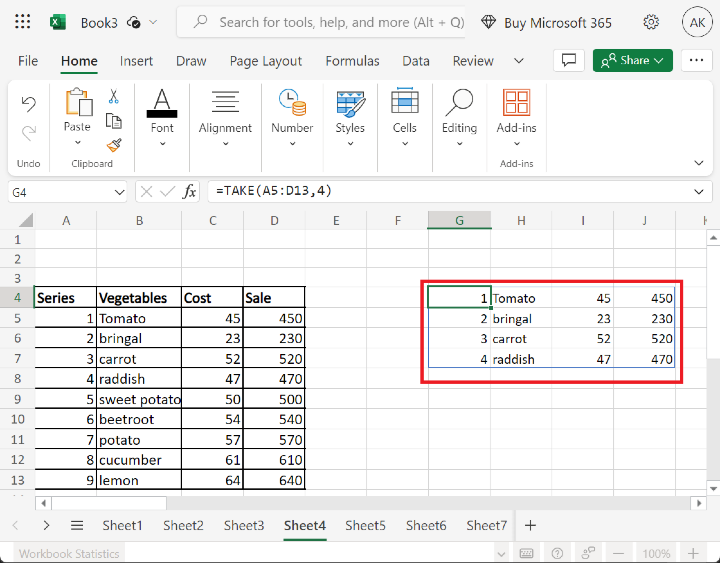Click the Excel logo icon
720x563 pixels.
(58, 22)
